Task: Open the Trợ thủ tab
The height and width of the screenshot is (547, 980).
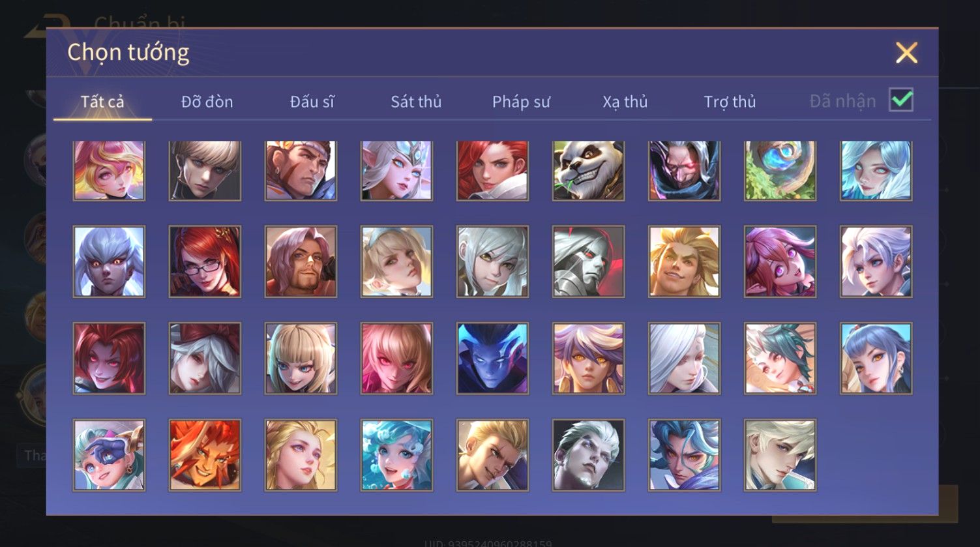Action: pyautogui.click(x=730, y=102)
